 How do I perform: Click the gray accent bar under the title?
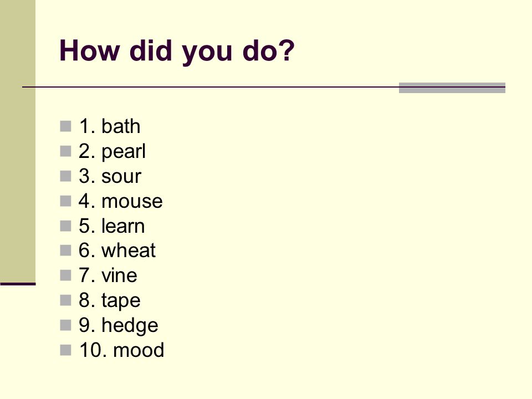click(452, 88)
